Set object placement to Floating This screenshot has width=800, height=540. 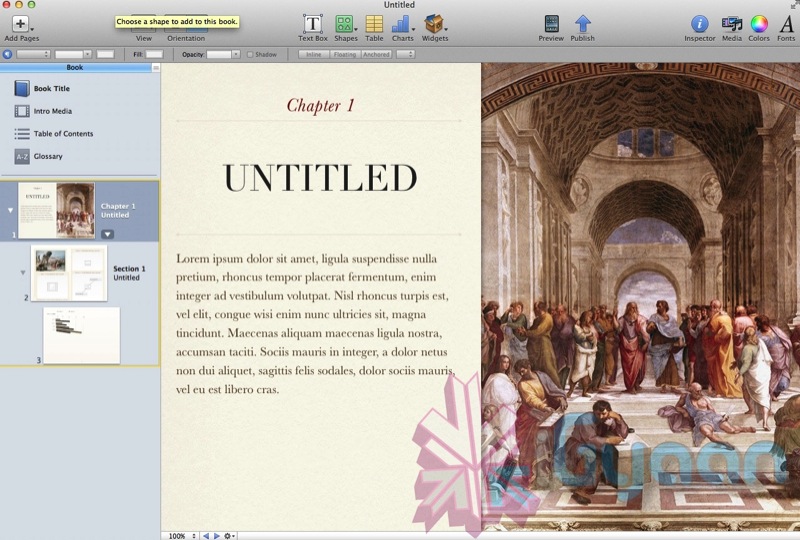pos(345,54)
